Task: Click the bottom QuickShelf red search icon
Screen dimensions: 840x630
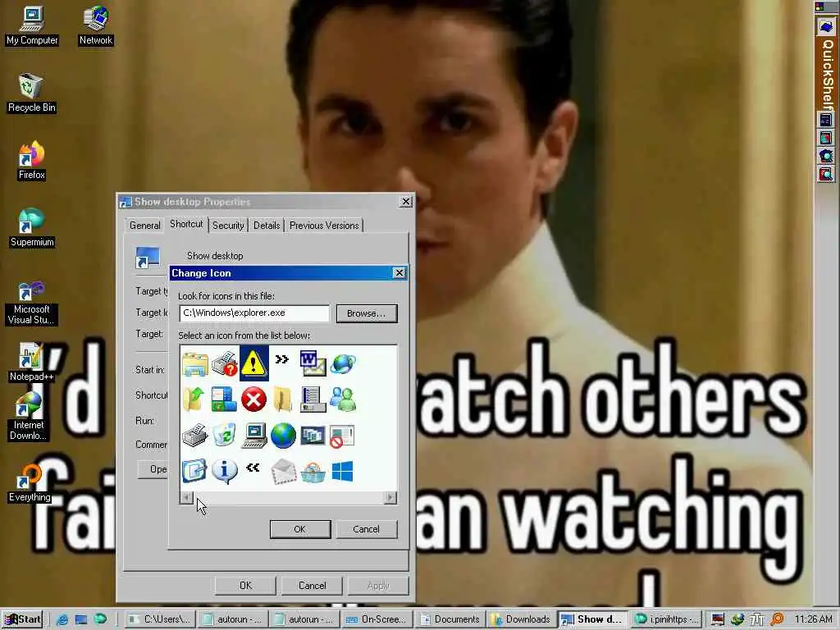Action: coord(825,174)
